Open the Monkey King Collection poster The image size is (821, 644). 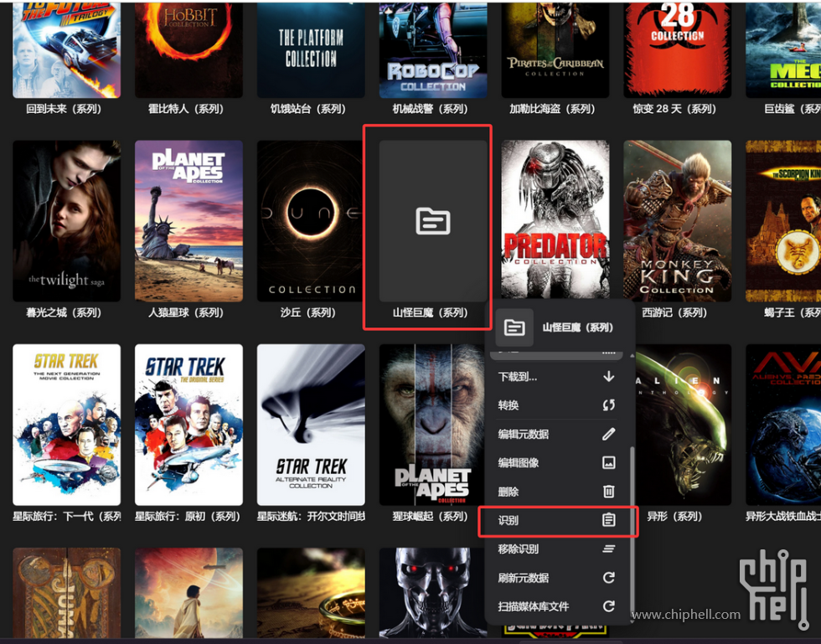pyautogui.click(x=677, y=220)
